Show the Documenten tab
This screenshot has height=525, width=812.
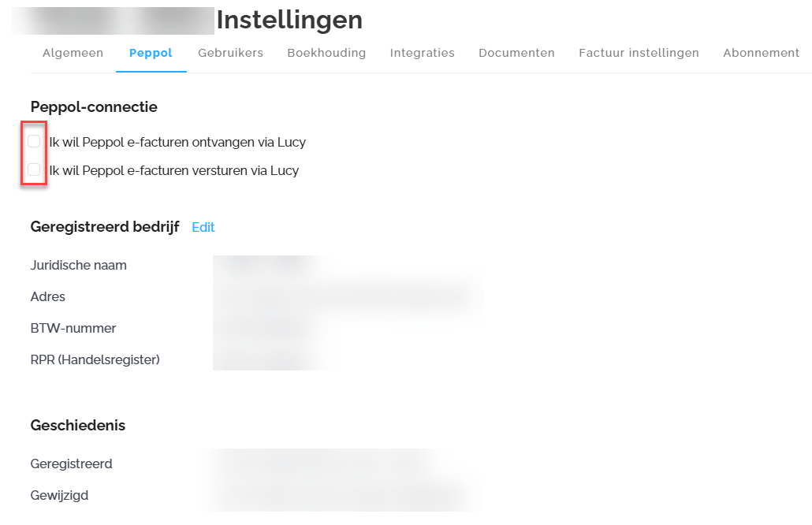(516, 53)
